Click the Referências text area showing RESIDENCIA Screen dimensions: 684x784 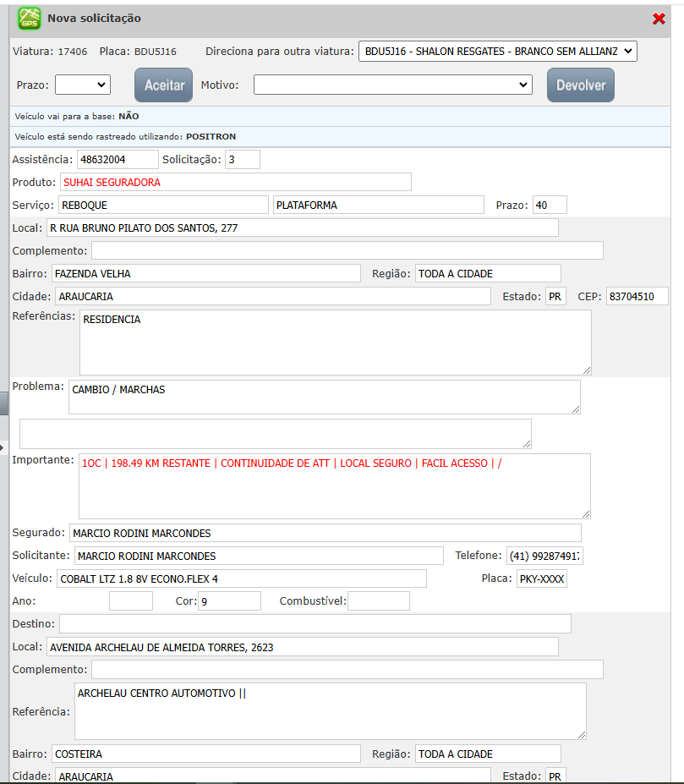(335, 342)
